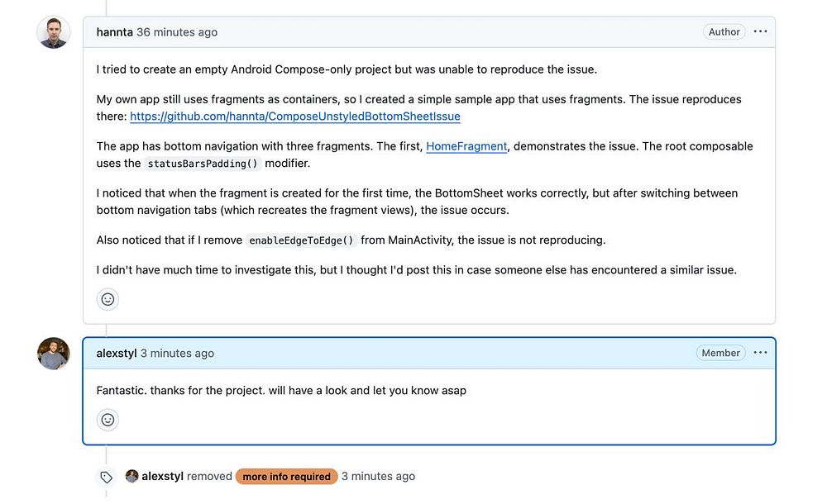The width and height of the screenshot is (827, 504).
Task: Select the orange "more info required" label
Action: [286, 477]
